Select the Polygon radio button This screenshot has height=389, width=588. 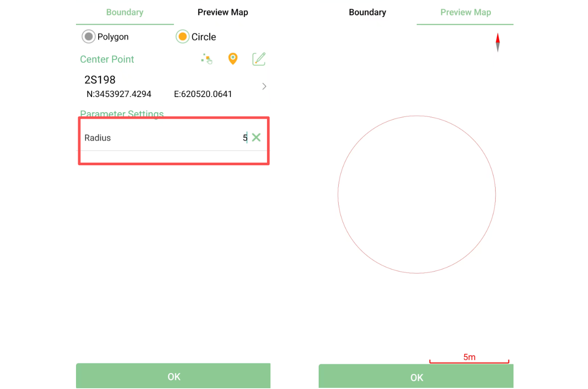88,37
